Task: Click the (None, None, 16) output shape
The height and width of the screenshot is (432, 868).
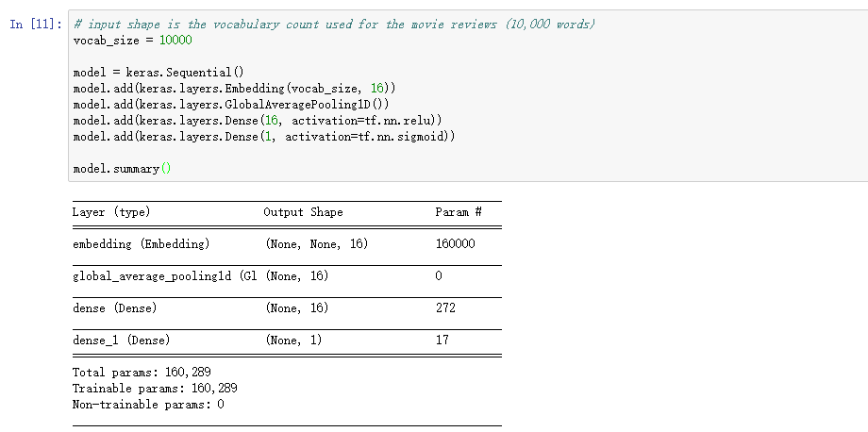Action: coord(317,244)
